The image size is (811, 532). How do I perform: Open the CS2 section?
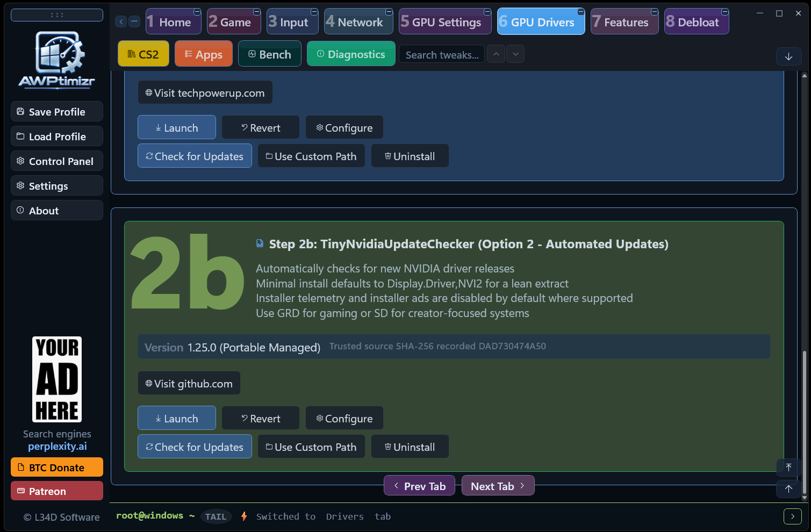point(143,54)
